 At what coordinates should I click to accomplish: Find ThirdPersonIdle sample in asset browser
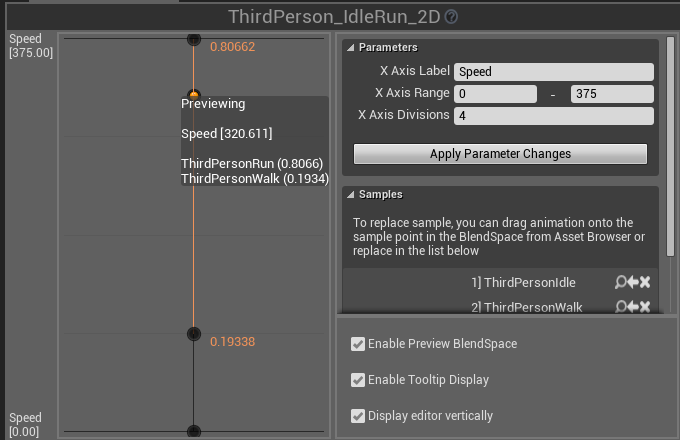621,282
